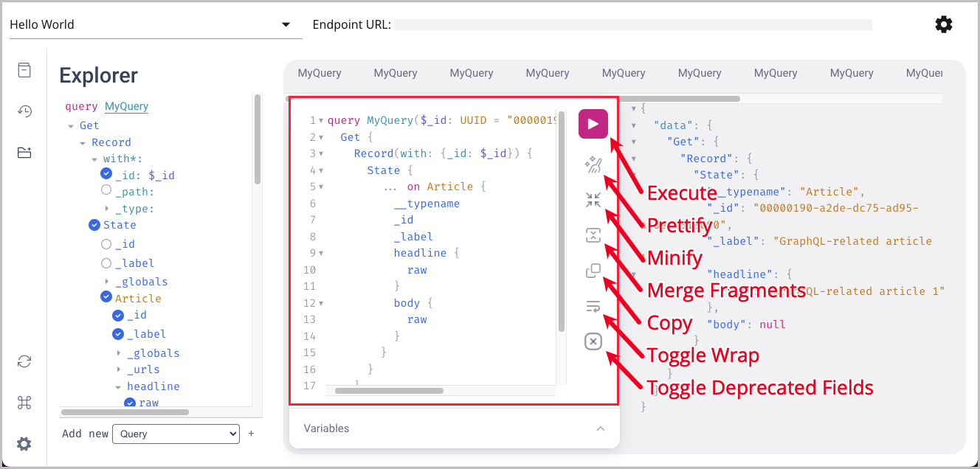Click the "_label" key in results
Screen dimensions: 980x469
tap(734, 241)
